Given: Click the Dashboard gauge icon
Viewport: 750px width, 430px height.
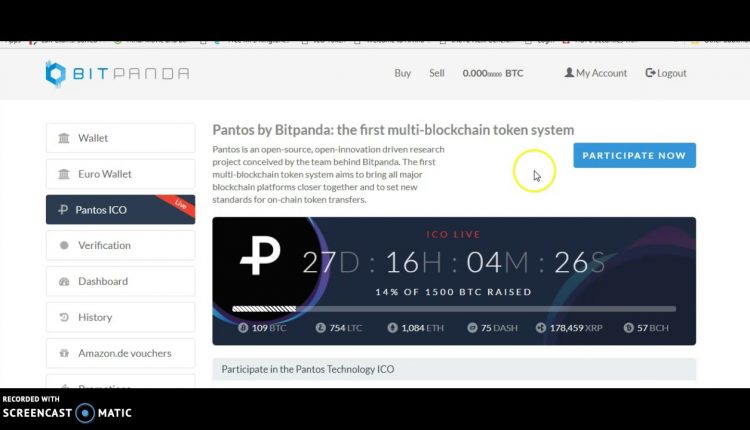Looking at the screenshot, I should coord(64,281).
